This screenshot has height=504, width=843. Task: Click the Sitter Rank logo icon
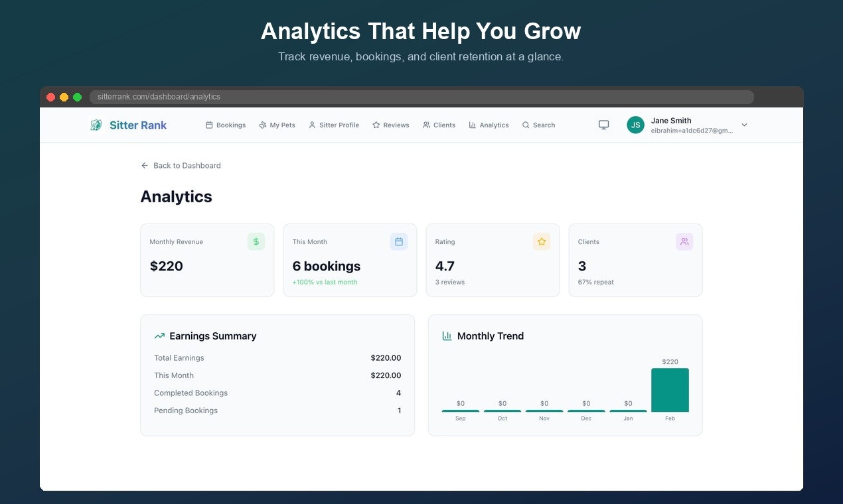94,125
